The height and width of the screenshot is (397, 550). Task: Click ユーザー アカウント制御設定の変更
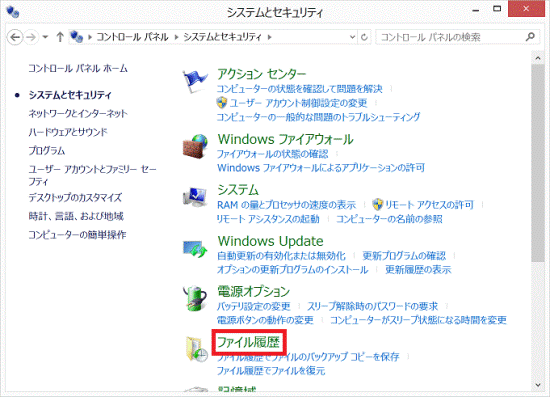[x=299, y=103]
